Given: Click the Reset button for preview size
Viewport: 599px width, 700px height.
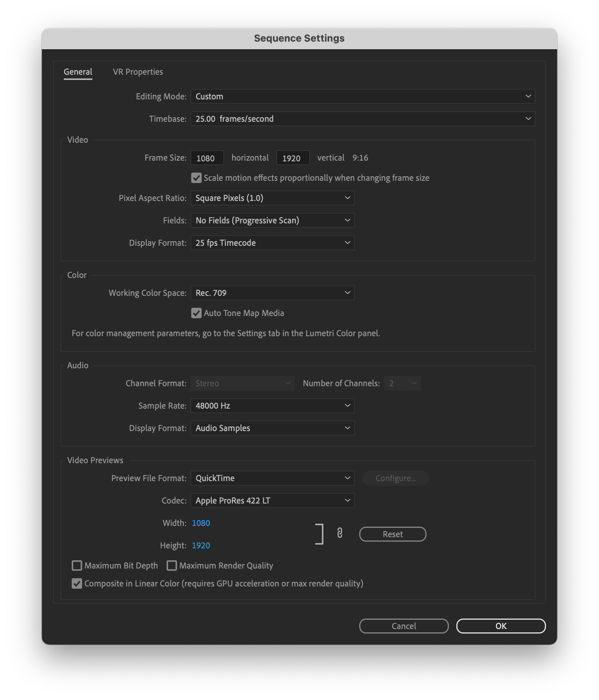Looking at the screenshot, I should coord(392,534).
